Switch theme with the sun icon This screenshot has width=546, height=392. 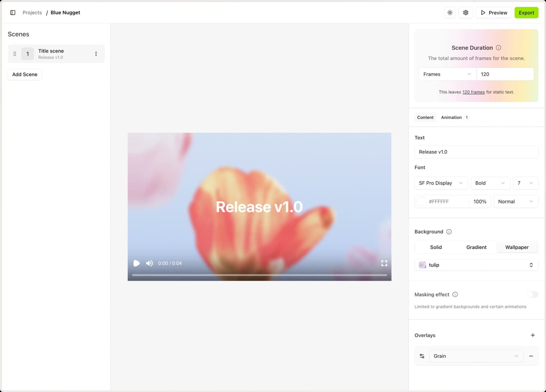(450, 13)
